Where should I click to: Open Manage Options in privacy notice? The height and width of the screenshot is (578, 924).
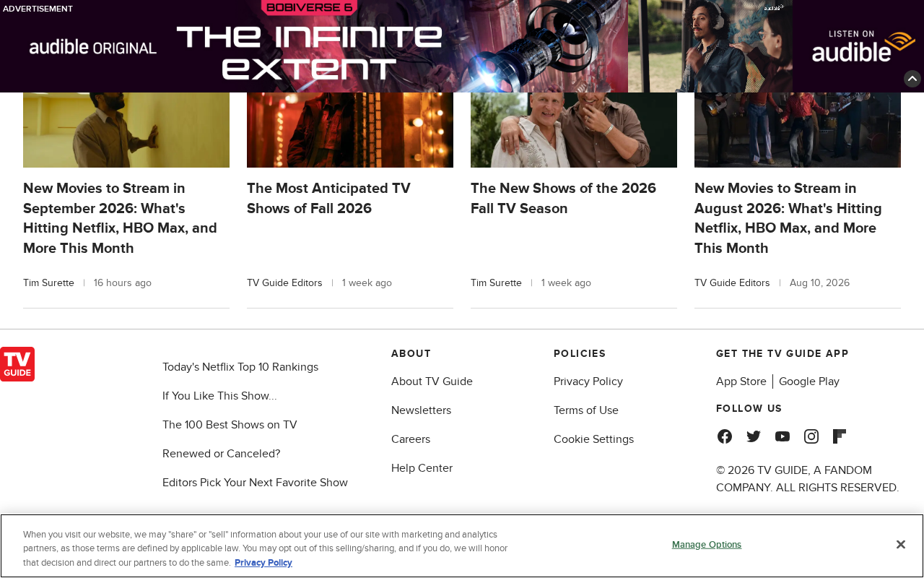pyautogui.click(x=707, y=545)
